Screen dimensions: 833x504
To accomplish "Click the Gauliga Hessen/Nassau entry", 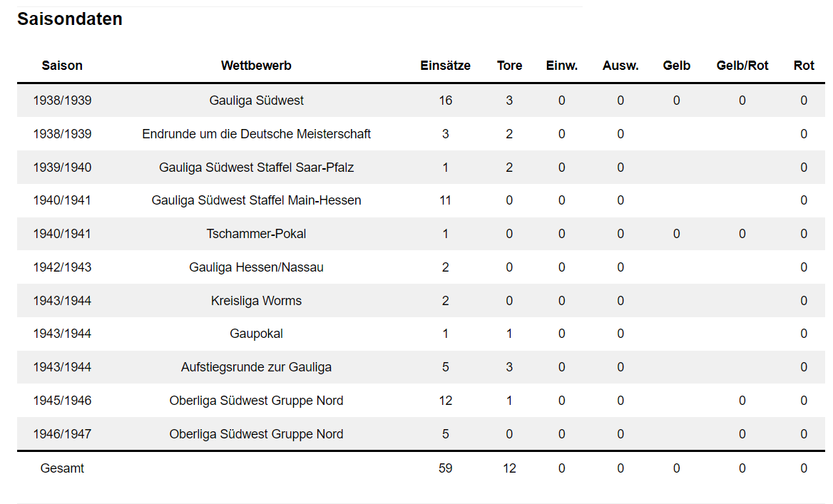I will click(x=256, y=267).
